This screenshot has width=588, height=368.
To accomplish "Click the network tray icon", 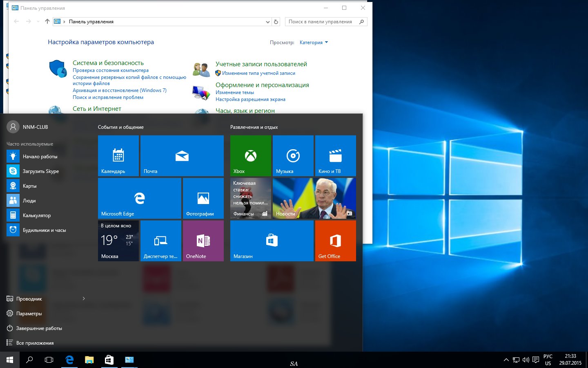I will [516, 360].
